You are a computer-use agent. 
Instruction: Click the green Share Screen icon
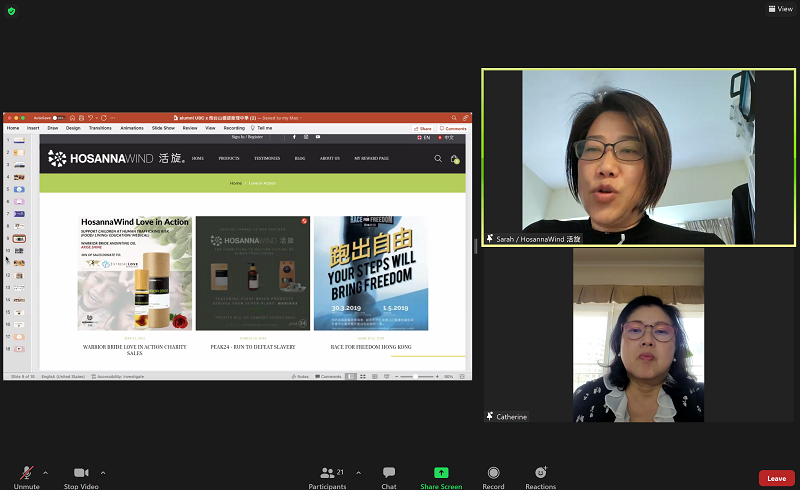441,472
